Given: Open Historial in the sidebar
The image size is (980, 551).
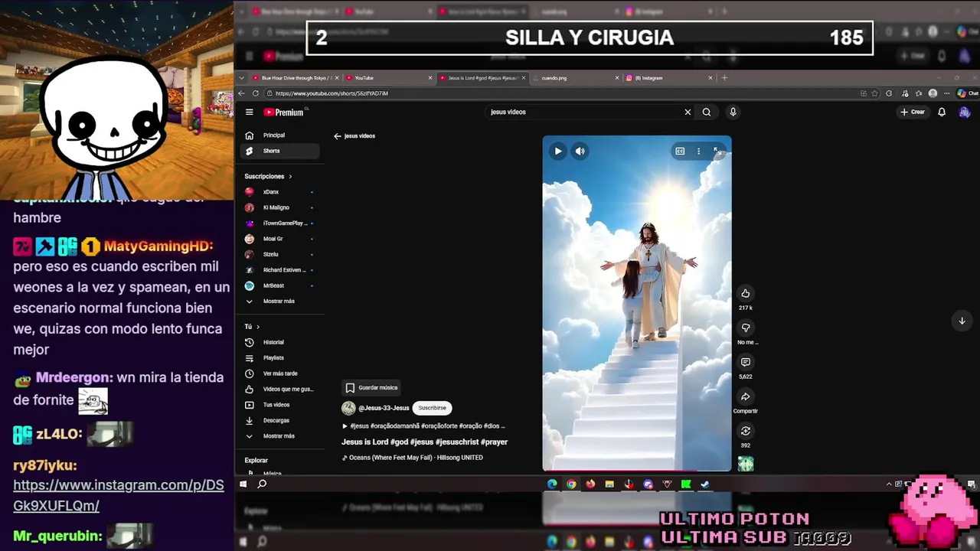Looking at the screenshot, I should tap(281, 342).
